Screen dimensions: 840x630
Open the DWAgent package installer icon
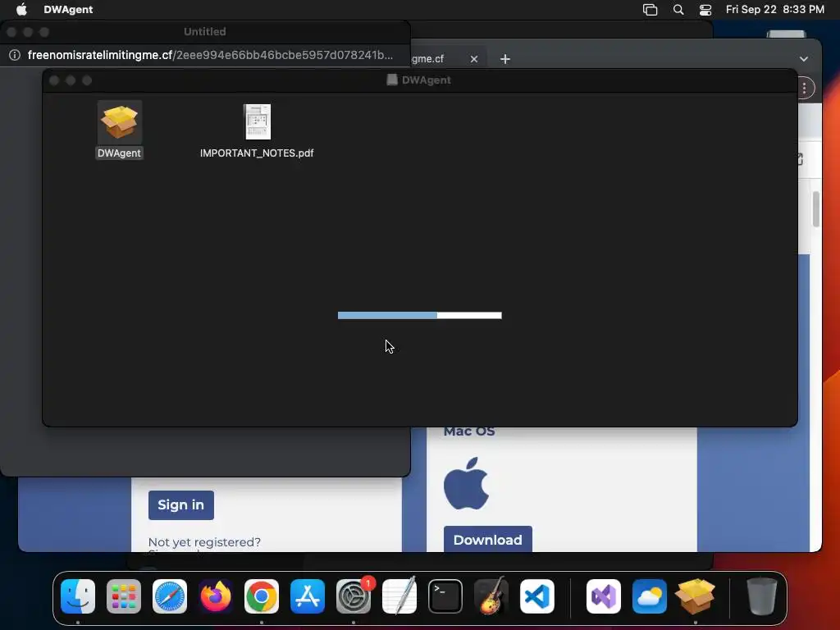[119, 123]
